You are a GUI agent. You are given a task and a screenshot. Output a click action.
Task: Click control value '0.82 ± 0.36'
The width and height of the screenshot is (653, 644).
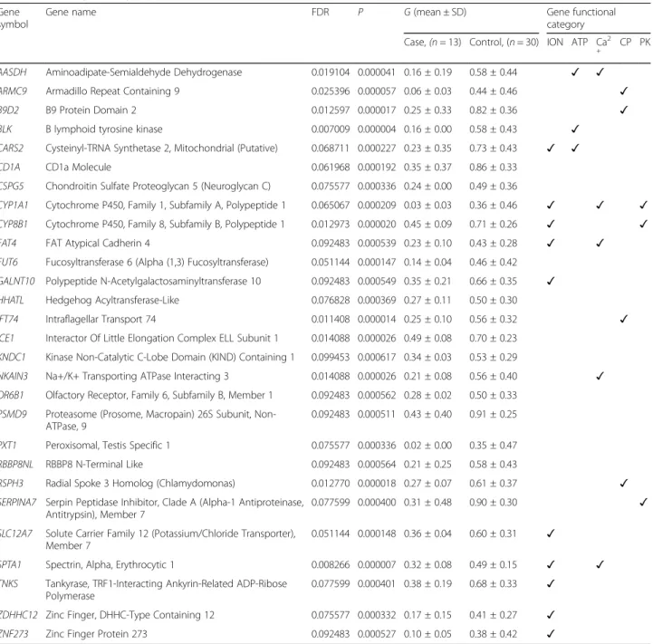(493, 111)
